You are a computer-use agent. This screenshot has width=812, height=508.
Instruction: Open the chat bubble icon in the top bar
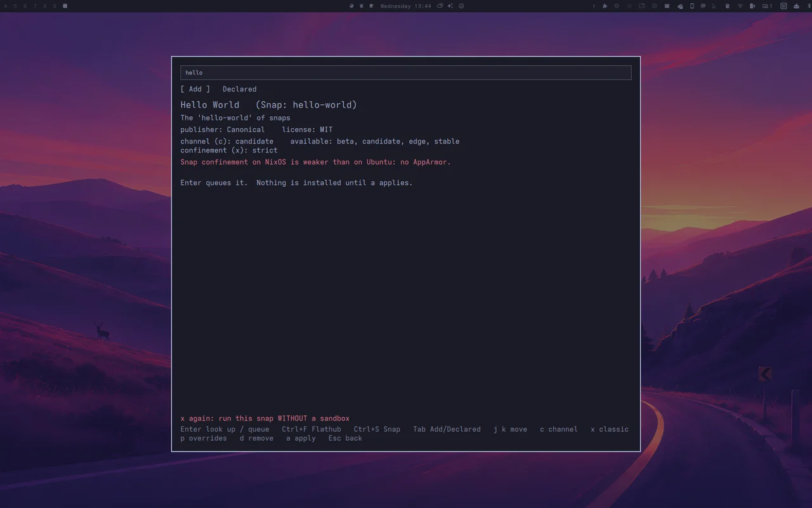click(703, 6)
